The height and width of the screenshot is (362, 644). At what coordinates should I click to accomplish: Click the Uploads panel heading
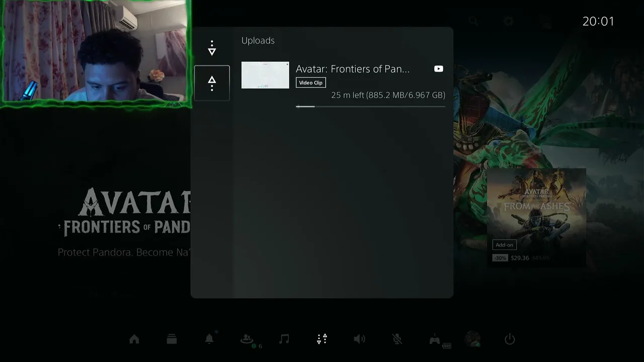click(258, 40)
